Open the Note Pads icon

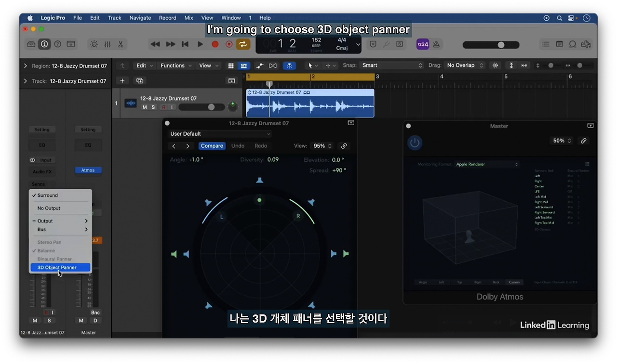pos(559,44)
